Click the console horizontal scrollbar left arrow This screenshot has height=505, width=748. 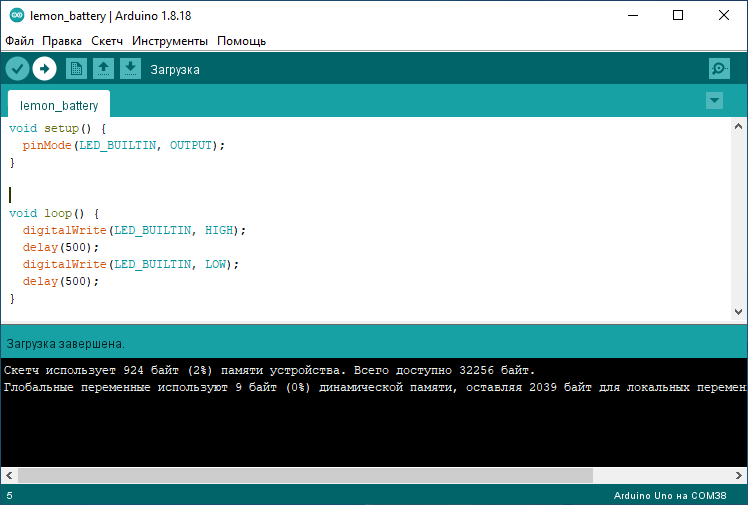click(x=9, y=475)
